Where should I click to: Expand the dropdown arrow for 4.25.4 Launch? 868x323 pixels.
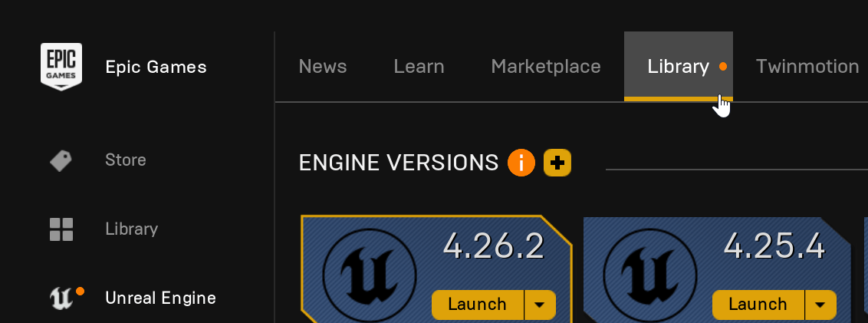[820, 305]
